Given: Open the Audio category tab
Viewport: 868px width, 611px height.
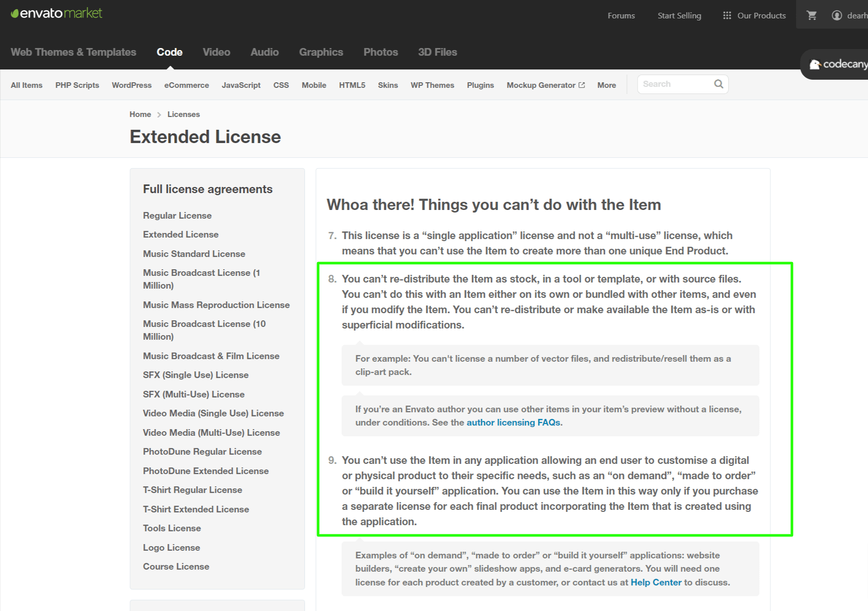Looking at the screenshot, I should 264,52.
